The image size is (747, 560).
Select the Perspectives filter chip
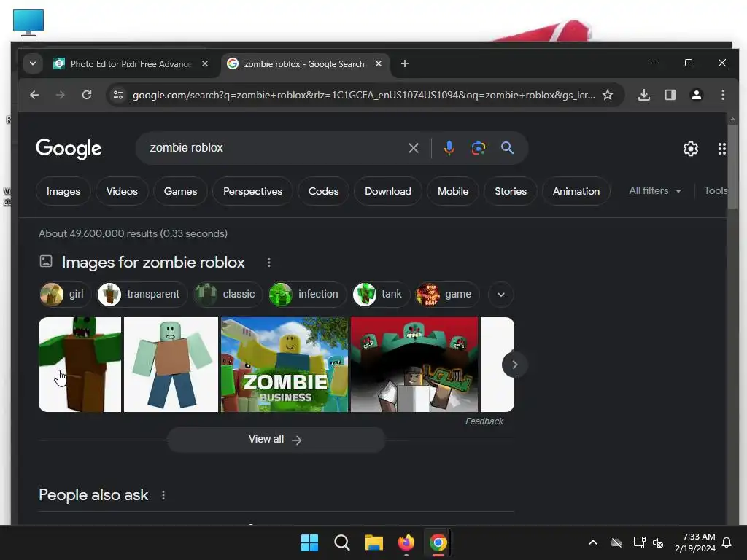(252, 191)
